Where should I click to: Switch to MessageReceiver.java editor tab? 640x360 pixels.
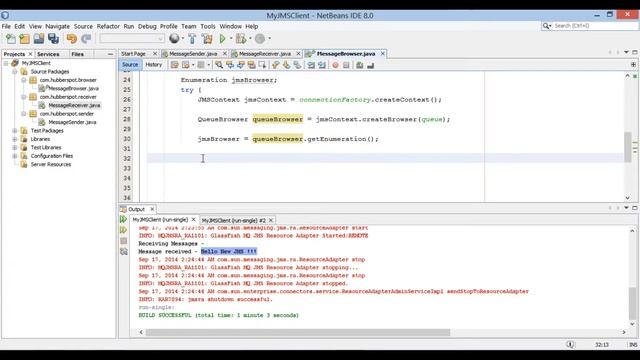click(265, 54)
